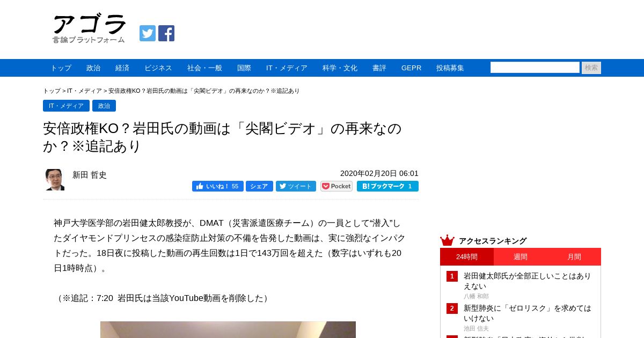Screen dimensions: 644x338
Task: Click the article image below the 追記 note
Action: pyautogui.click(x=228, y=329)
